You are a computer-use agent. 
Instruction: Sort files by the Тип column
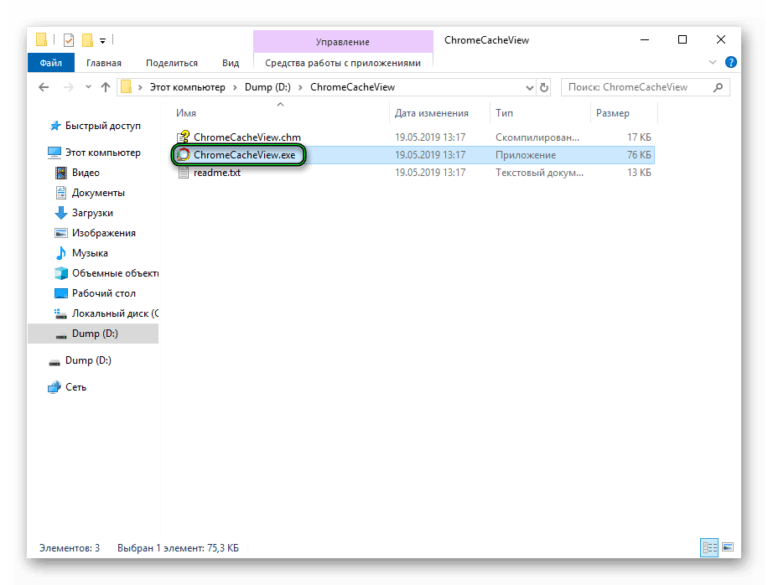click(504, 113)
